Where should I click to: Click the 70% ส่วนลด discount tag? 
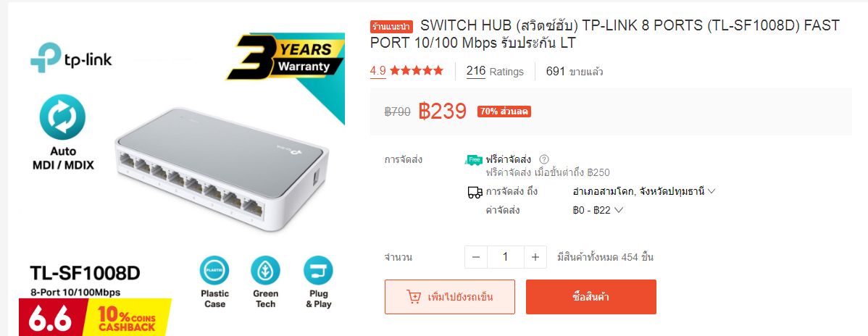[504, 112]
